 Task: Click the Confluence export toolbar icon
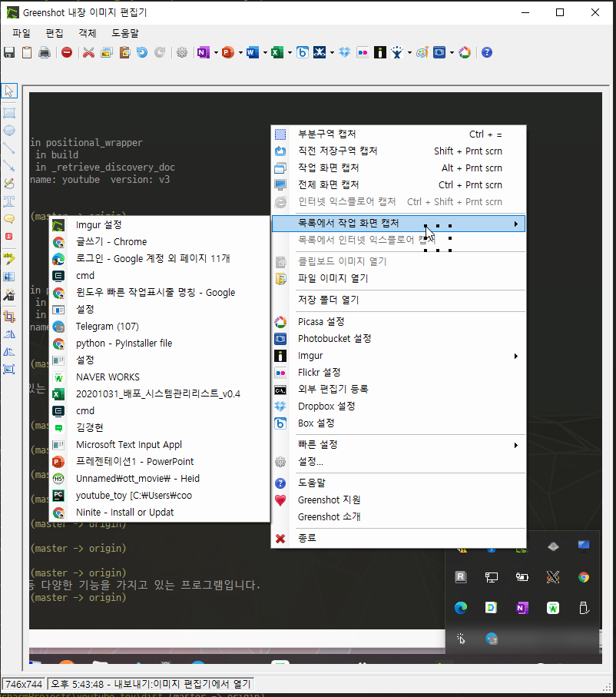tap(320, 52)
